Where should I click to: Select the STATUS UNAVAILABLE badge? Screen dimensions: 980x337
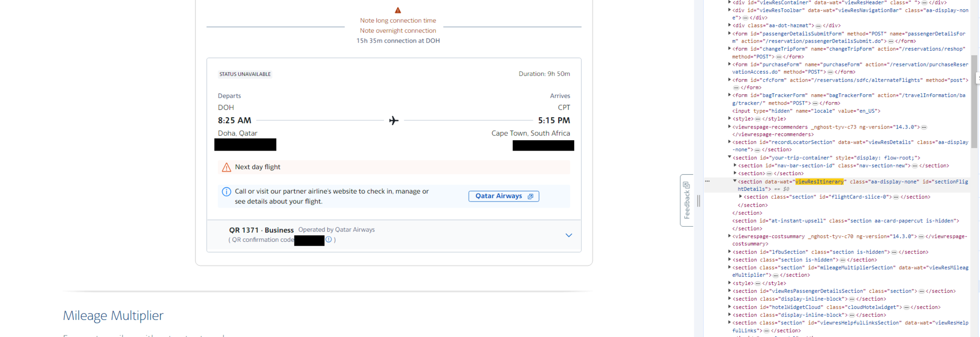coord(245,75)
